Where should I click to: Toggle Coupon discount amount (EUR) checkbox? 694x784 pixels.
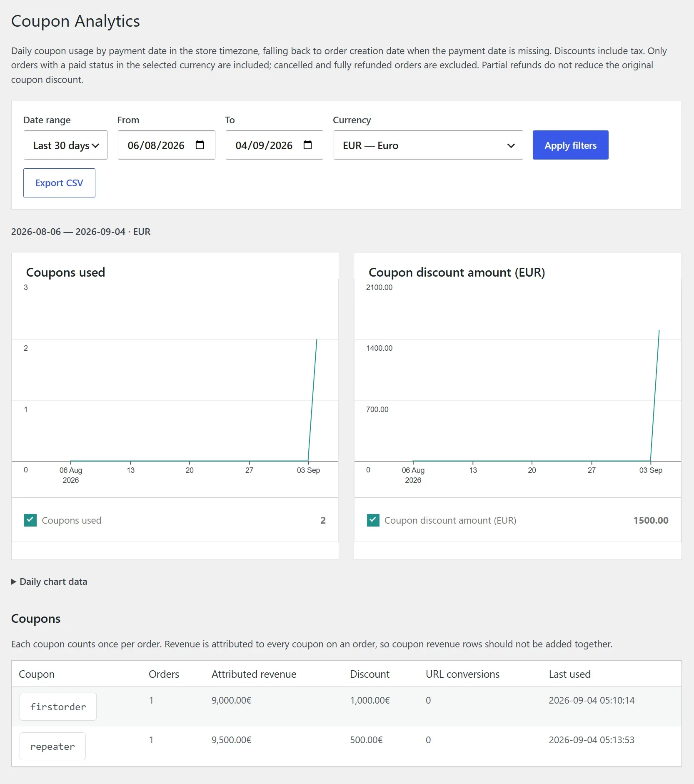pyautogui.click(x=373, y=520)
